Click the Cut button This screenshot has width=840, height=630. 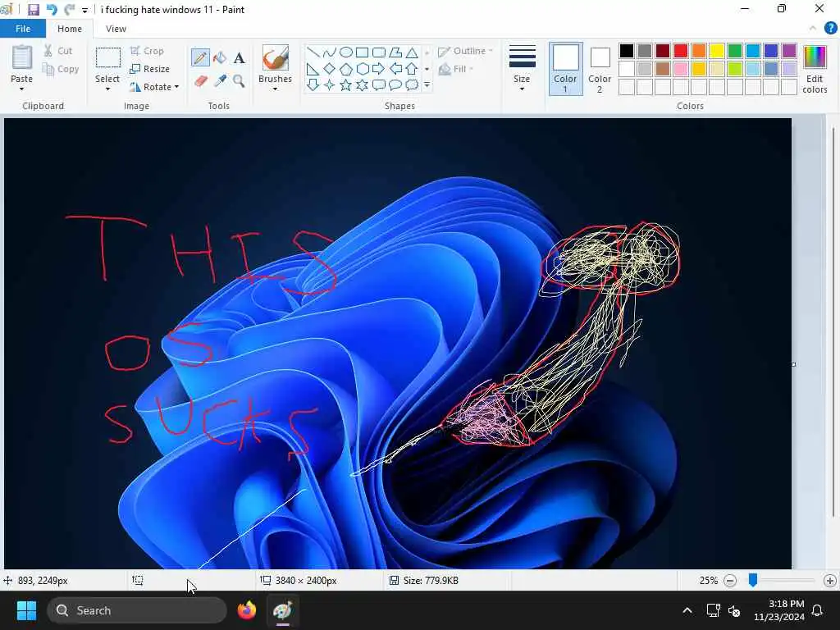click(x=58, y=51)
